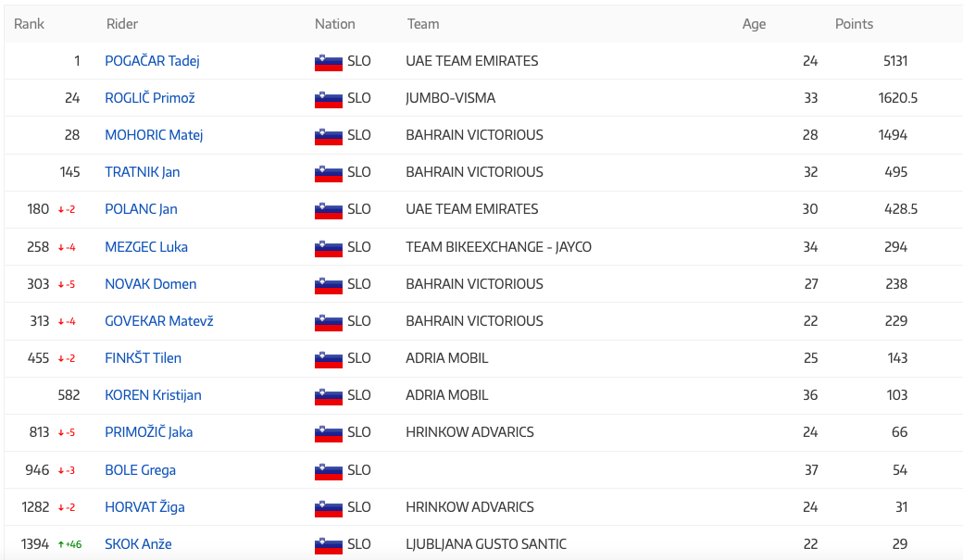This screenshot has height=560, width=963.
Task: Click Slovenian flag in POLANC row
Action: (329, 211)
